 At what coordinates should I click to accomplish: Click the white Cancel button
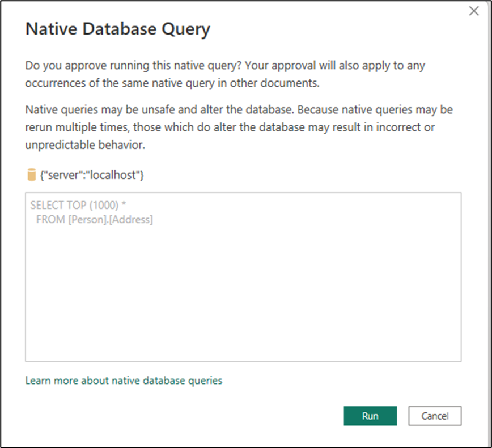point(435,416)
